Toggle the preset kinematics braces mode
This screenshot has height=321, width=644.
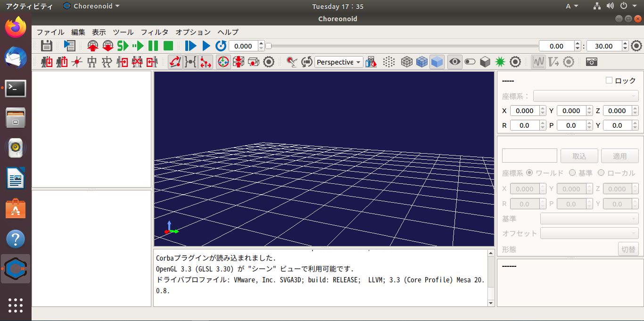coord(190,62)
